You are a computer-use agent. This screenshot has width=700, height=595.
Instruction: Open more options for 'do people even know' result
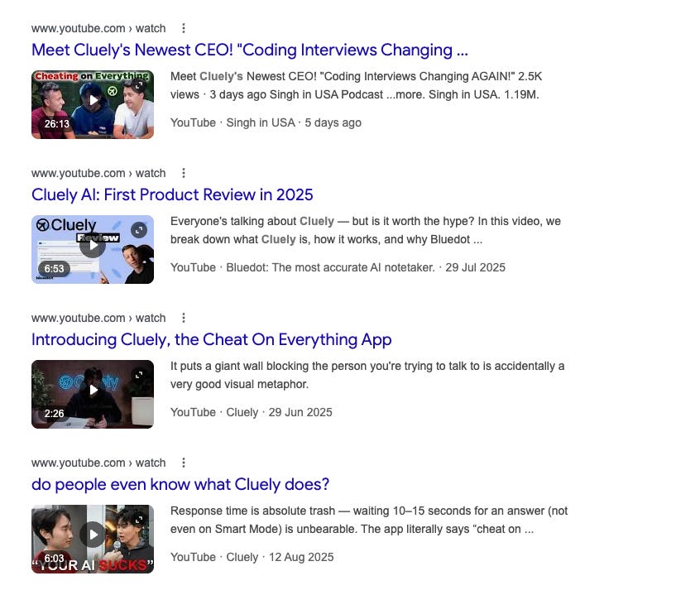(x=184, y=463)
